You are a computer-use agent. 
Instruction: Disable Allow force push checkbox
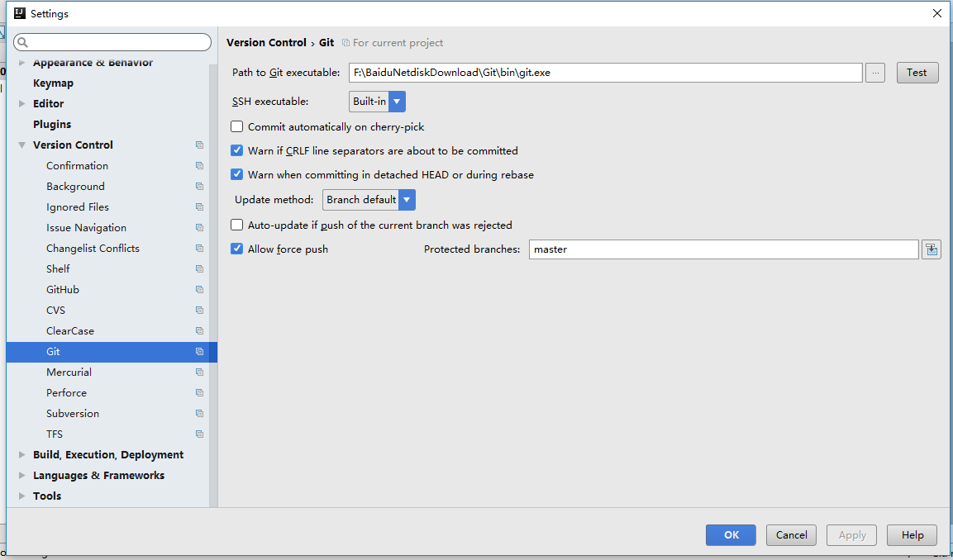(237, 249)
